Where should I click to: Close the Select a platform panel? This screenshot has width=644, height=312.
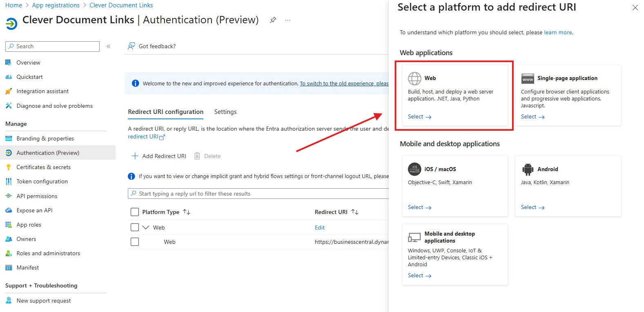[635, 7]
